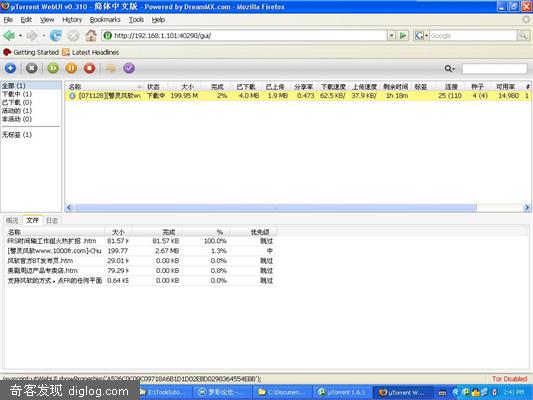The width and height of the screenshot is (533, 400).
Task: Click the taskbar clock showing 2:41 PM
Action: [x=514, y=392]
